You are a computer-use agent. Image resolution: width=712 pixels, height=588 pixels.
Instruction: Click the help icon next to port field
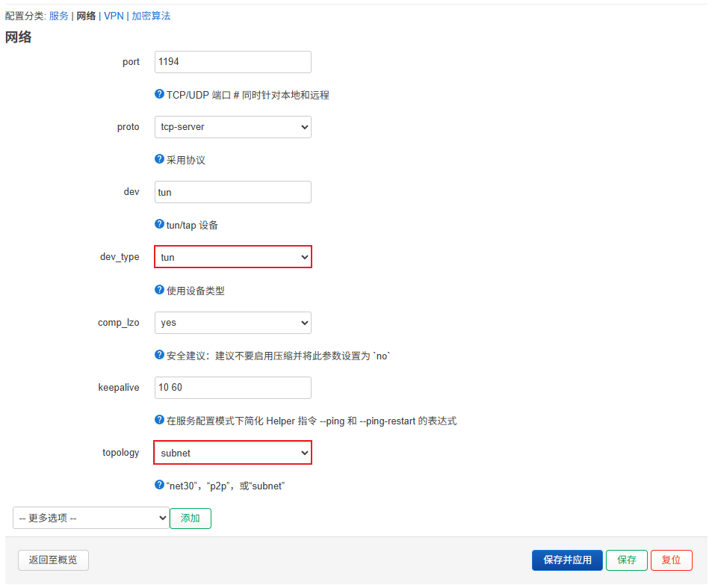pos(159,95)
